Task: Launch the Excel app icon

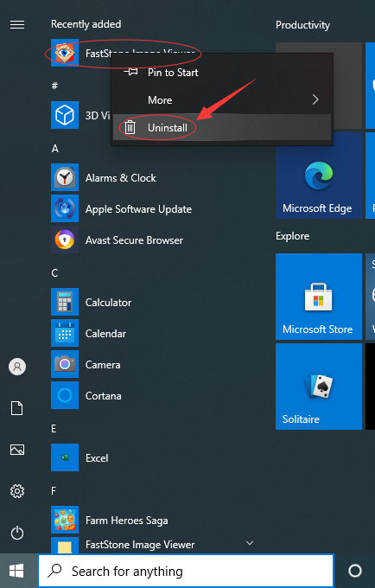Action: point(65,457)
